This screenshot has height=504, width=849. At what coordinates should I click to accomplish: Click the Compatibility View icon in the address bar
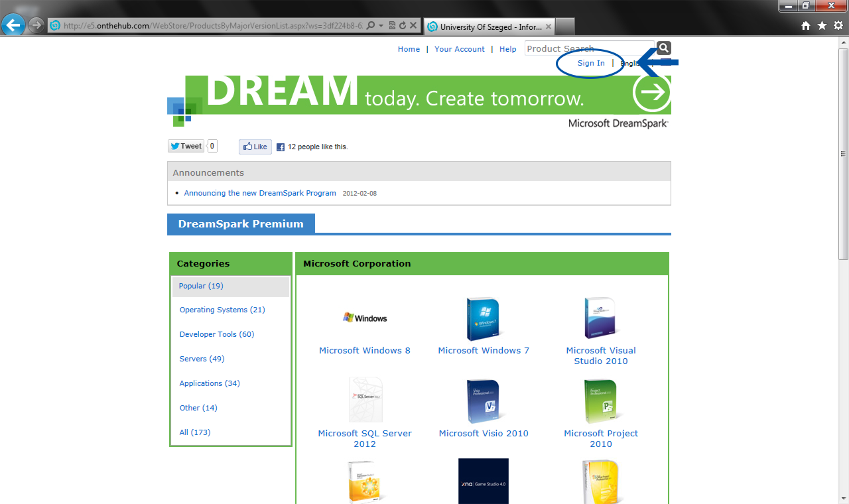pyautogui.click(x=391, y=26)
